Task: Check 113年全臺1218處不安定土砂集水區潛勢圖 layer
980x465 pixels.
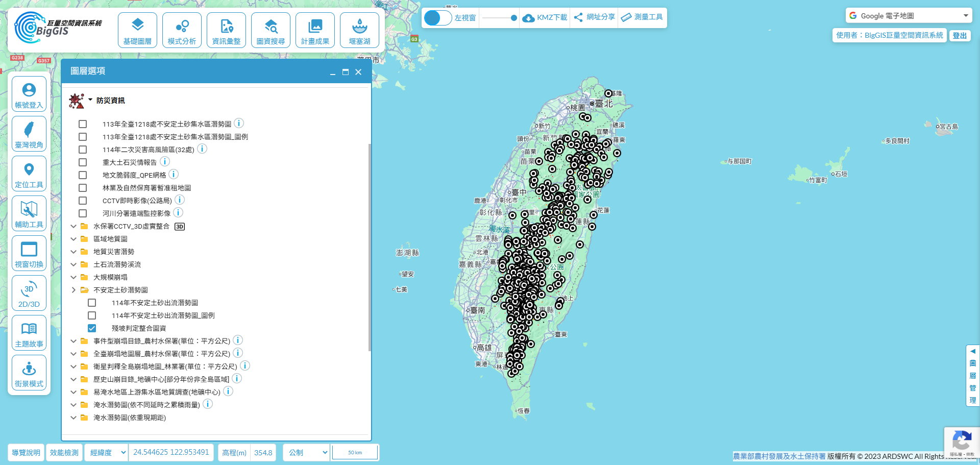Action: pos(83,124)
